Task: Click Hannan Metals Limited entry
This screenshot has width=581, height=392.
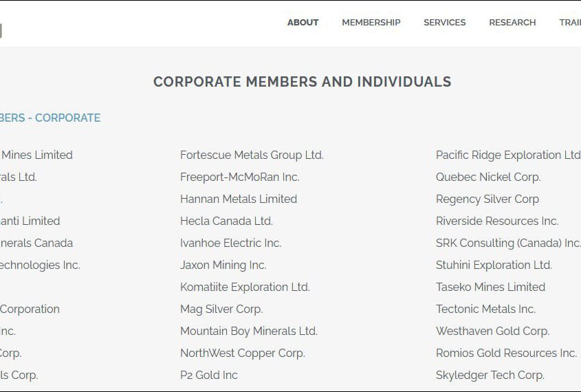Action: [x=239, y=199]
